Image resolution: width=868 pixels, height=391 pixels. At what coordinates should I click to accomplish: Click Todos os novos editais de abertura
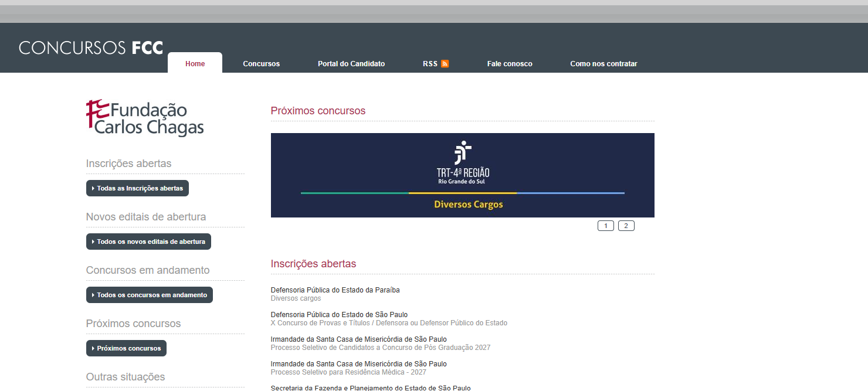pyautogui.click(x=148, y=242)
